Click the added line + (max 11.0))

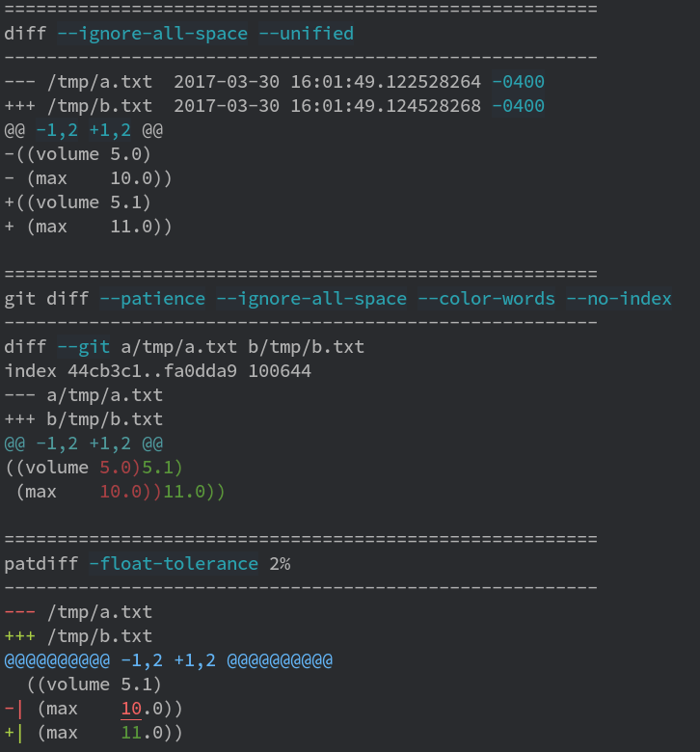89,227
